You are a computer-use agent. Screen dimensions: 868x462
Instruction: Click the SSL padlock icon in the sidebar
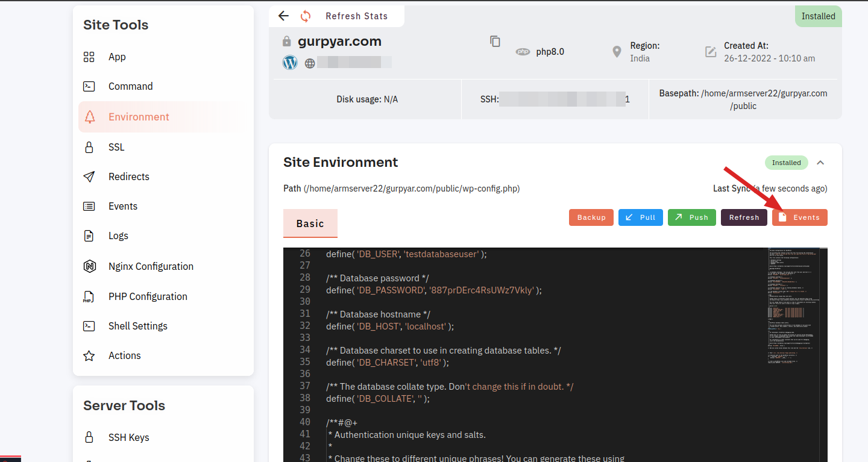(x=89, y=147)
